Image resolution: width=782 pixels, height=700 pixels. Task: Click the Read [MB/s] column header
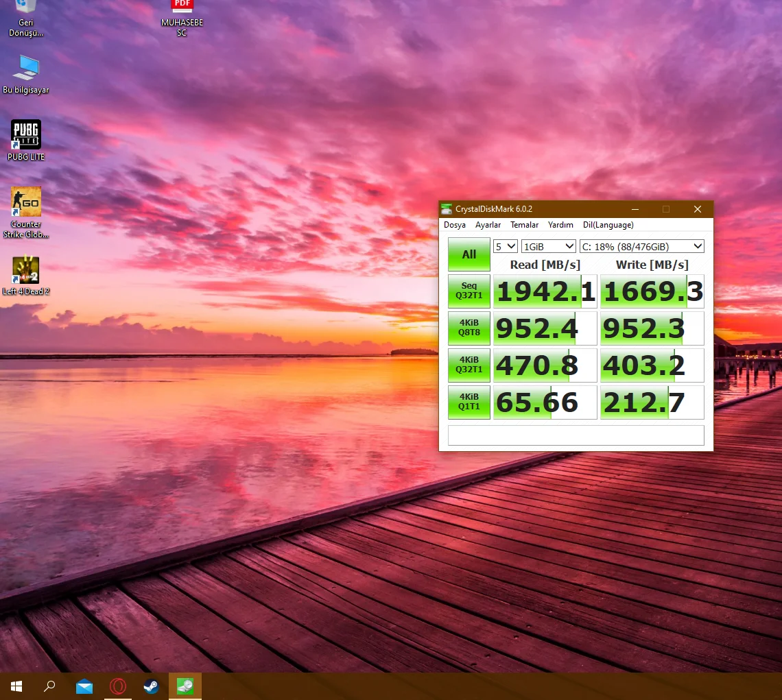(x=545, y=265)
